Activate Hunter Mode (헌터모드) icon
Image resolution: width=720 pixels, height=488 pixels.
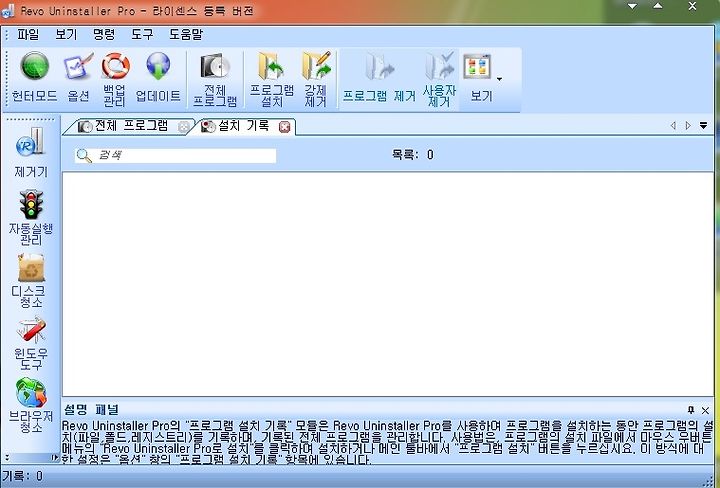(34, 67)
